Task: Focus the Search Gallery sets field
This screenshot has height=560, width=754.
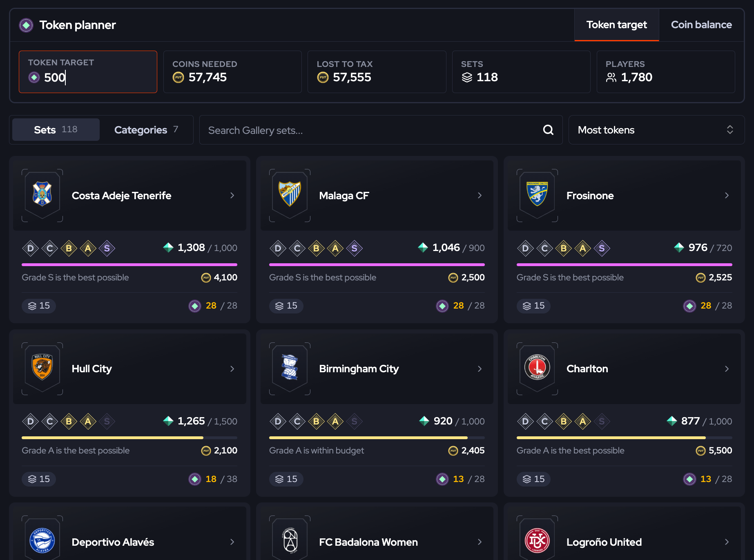Action: 381,130
